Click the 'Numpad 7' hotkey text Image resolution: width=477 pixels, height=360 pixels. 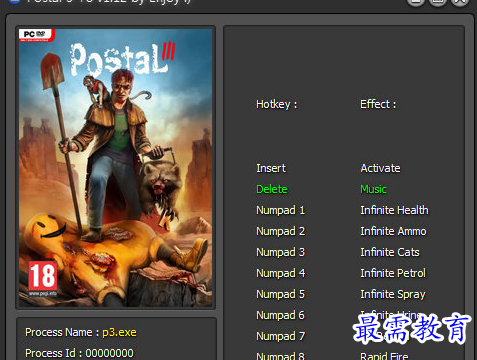coord(280,336)
